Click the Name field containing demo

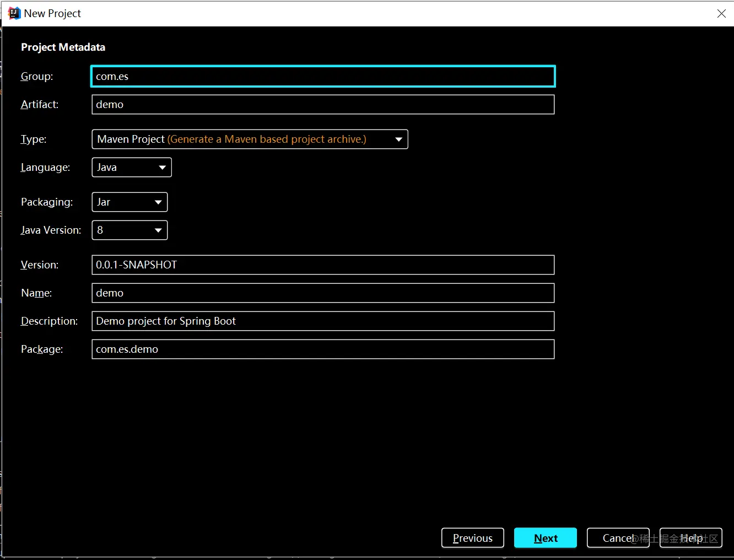pyautogui.click(x=323, y=293)
